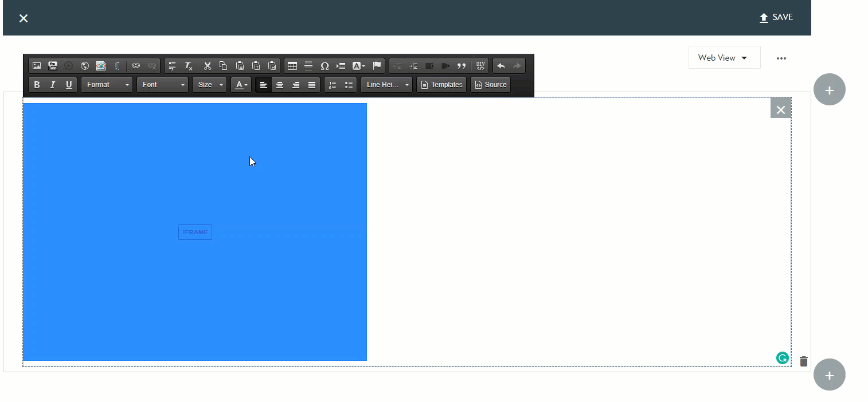The width and height of the screenshot is (868, 402).
Task: Toggle bold formatting
Action: [x=37, y=85]
